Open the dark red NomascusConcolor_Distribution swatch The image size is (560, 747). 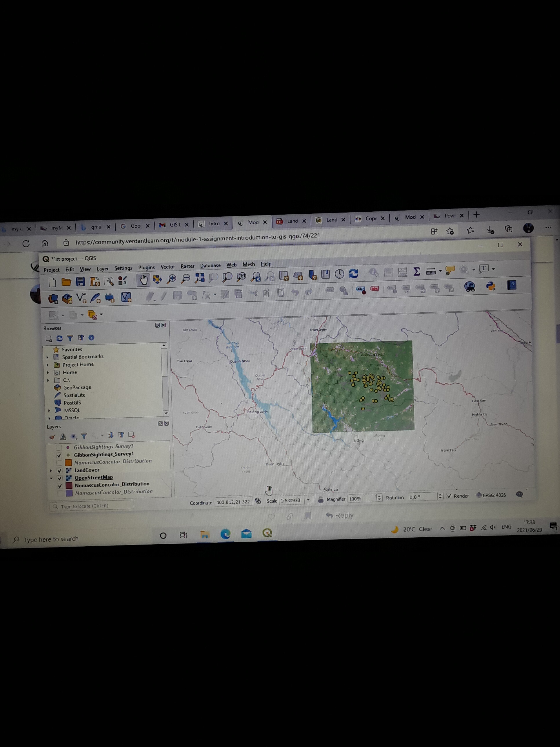tap(69, 486)
